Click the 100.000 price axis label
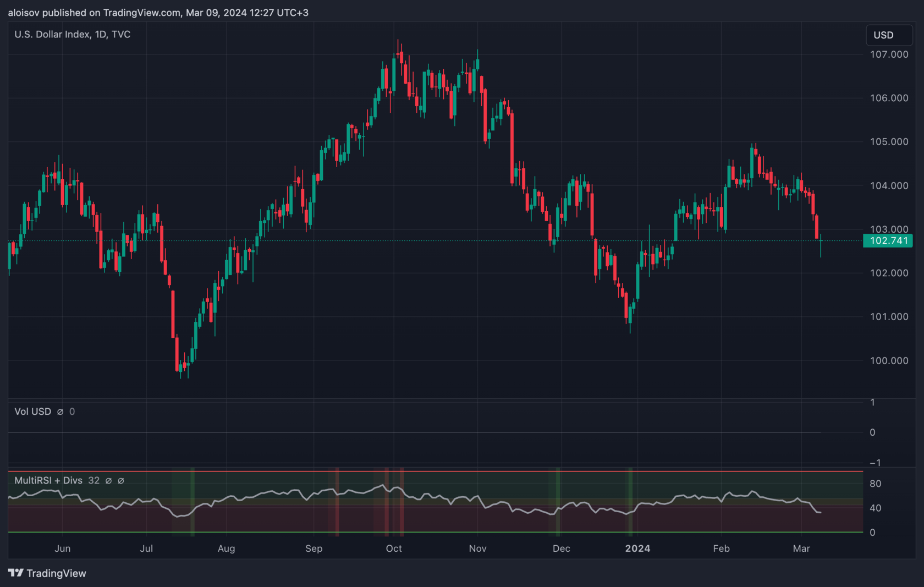 (889, 361)
